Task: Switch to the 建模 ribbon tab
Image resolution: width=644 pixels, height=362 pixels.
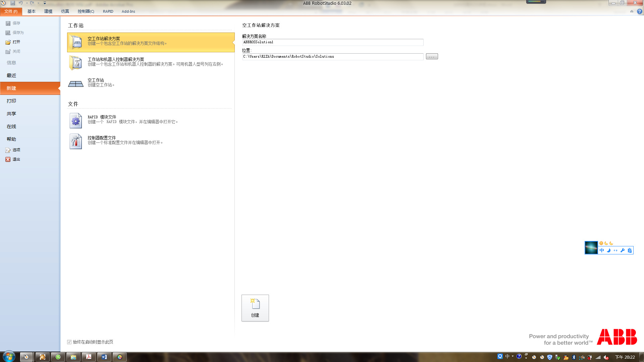Action: (x=48, y=11)
